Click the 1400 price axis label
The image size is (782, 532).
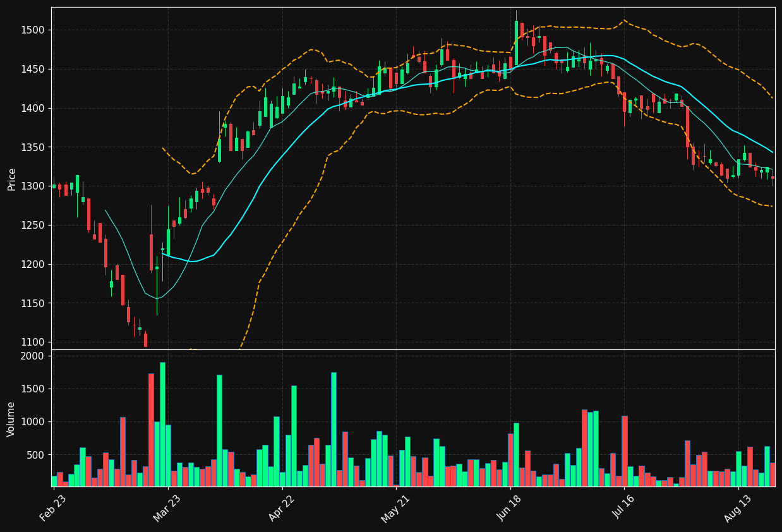[34, 109]
